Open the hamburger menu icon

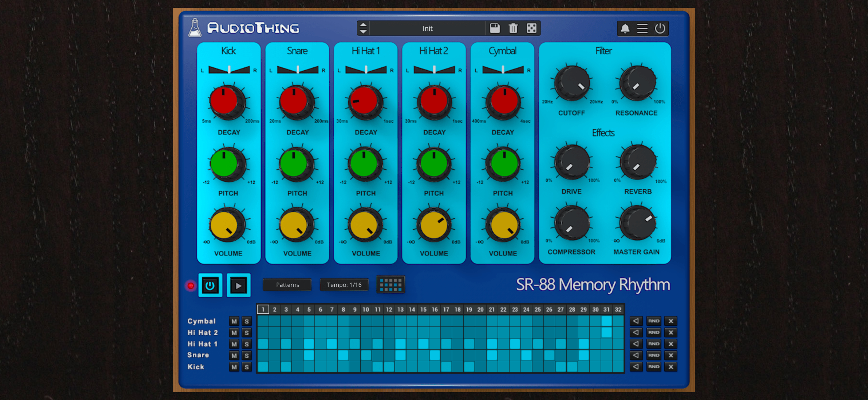[x=642, y=28]
